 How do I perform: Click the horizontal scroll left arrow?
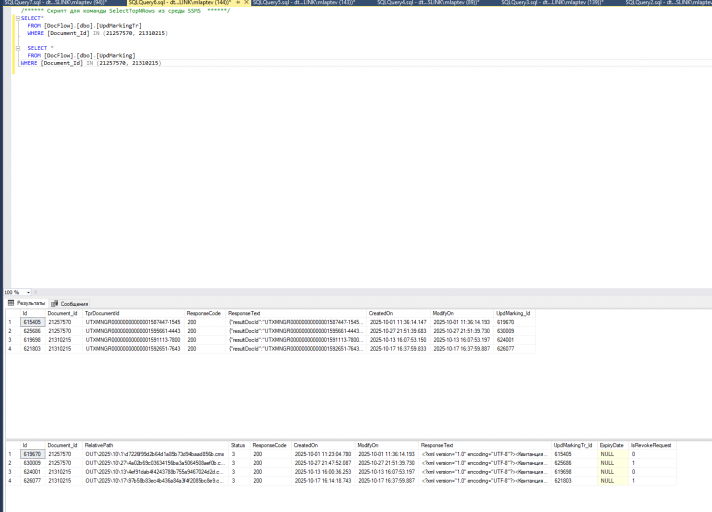[35, 292]
